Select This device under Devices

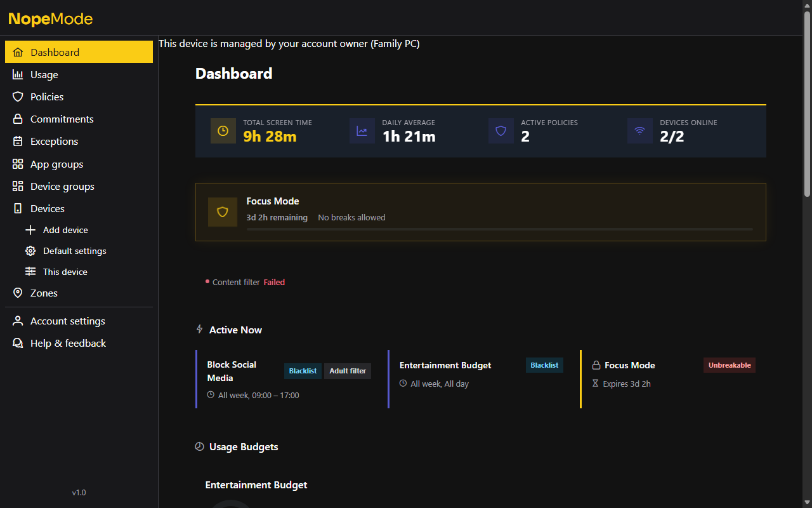(x=65, y=272)
